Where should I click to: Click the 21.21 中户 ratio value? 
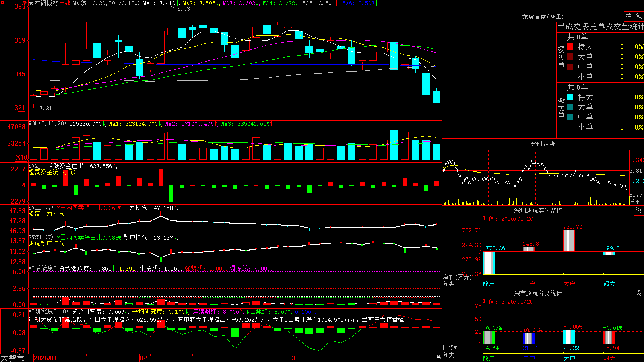pyautogui.click(x=531, y=348)
